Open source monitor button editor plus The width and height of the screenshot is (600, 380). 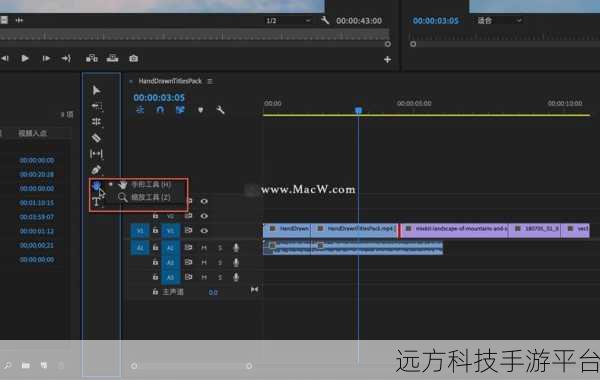[387, 59]
